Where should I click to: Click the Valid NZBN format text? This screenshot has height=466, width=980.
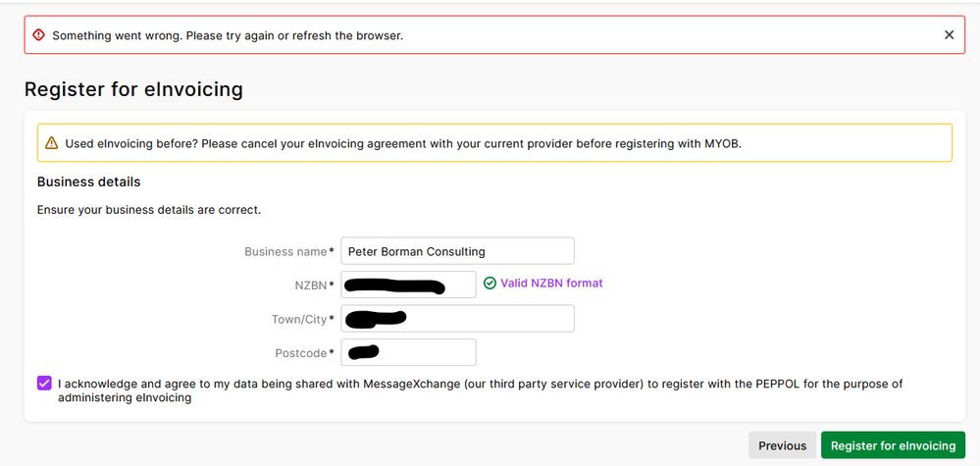[551, 284]
